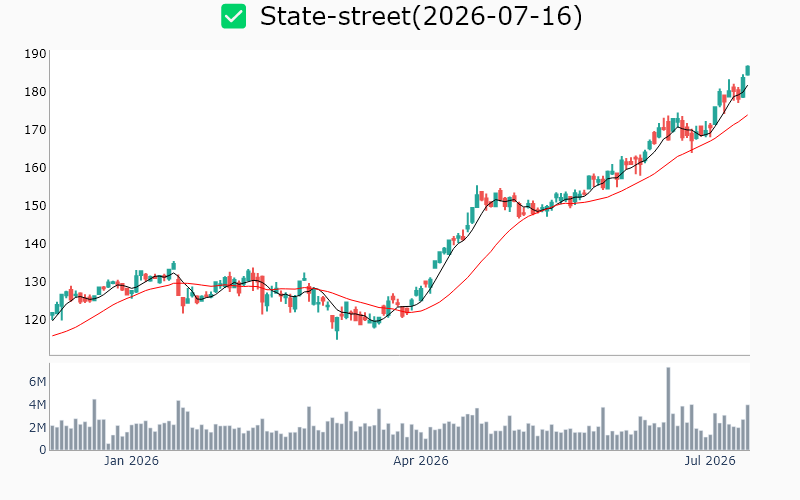Click the 6M volume axis label
The image size is (800, 500).
tap(37, 382)
